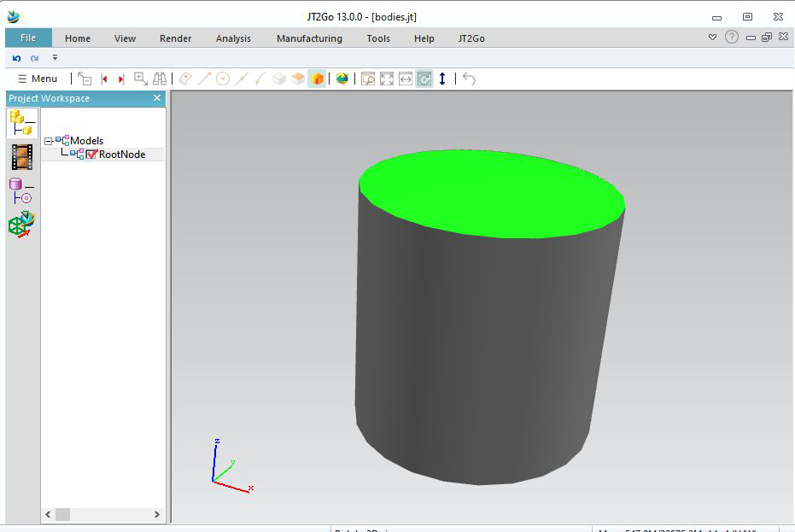Open the cylinder model views panel icon

pyautogui.click(x=21, y=190)
